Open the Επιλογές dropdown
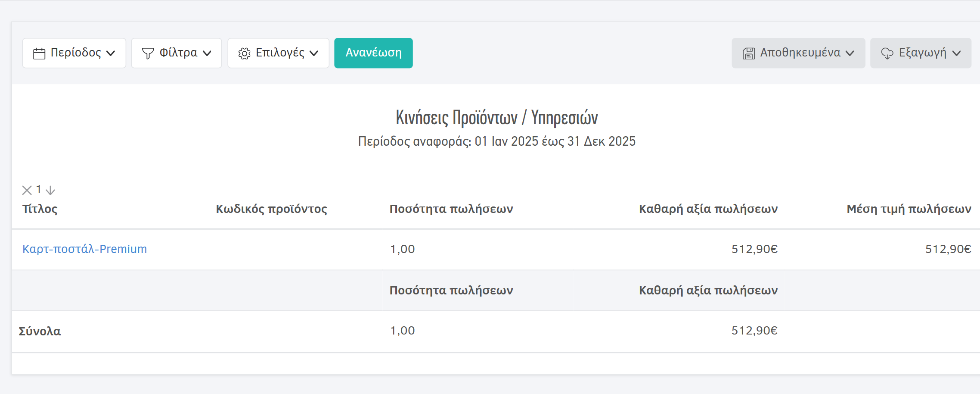The width and height of the screenshot is (980, 394). (x=279, y=53)
